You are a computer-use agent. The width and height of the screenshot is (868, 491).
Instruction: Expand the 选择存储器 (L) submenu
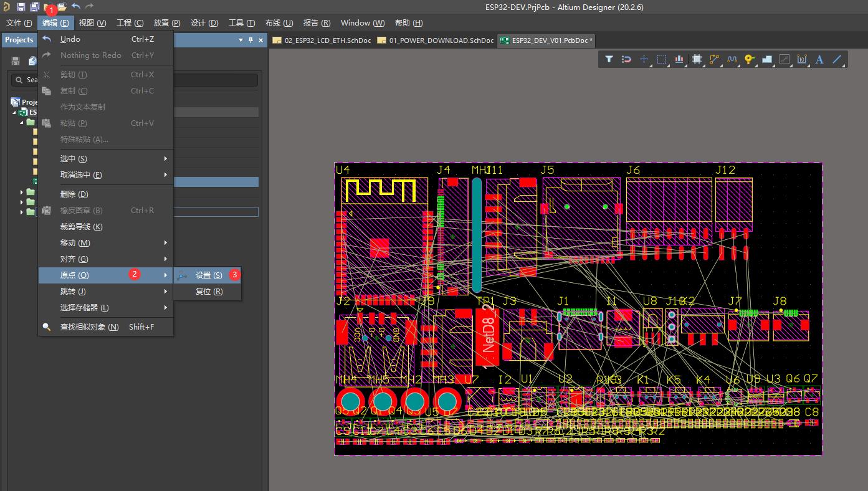click(106, 307)
